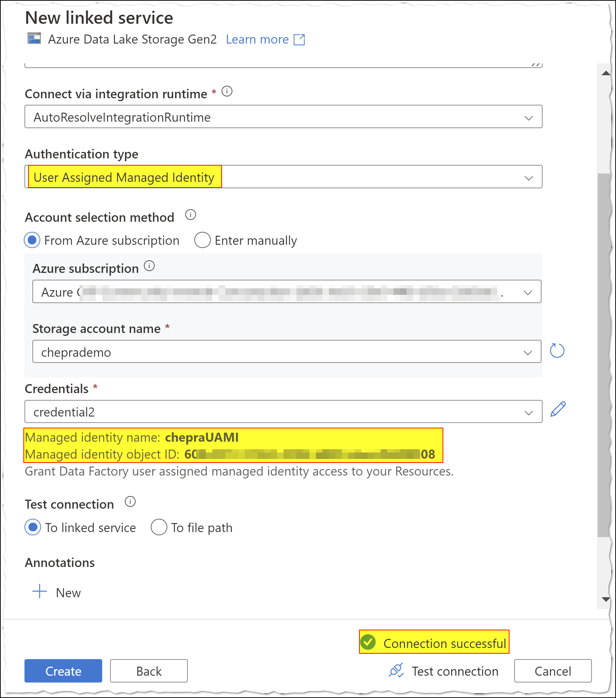
Task: Click the scrollbar down arrow
Action: [x=606, y=599]
